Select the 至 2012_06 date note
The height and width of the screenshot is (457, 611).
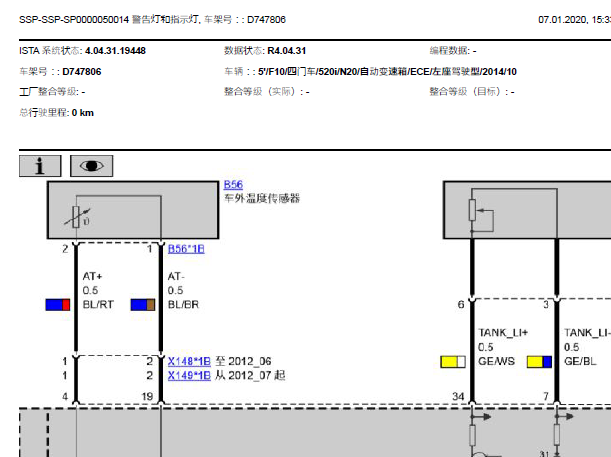click(x=243, y=361)
